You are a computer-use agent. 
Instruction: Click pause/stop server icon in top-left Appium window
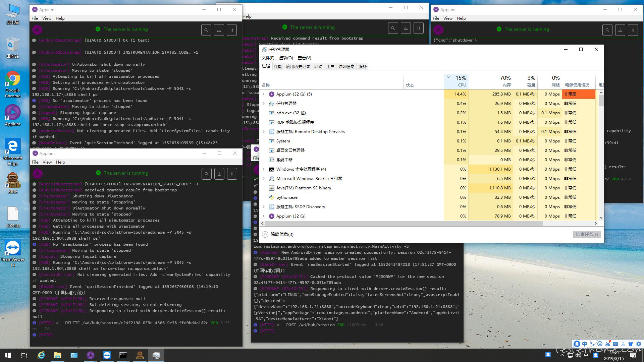(232, 30)
